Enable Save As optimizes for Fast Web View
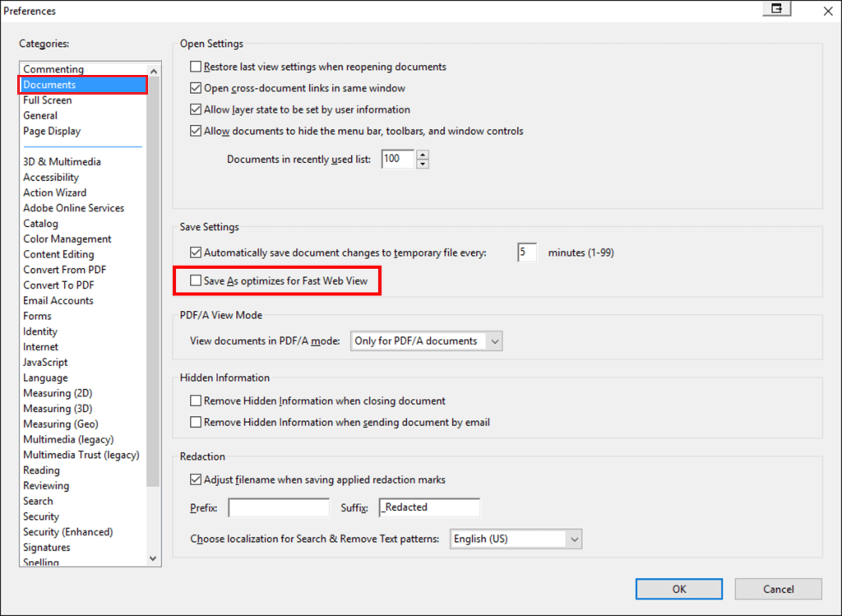Viewport: 842px width, 616px height. pyautogui.click(x=195, y=280)
